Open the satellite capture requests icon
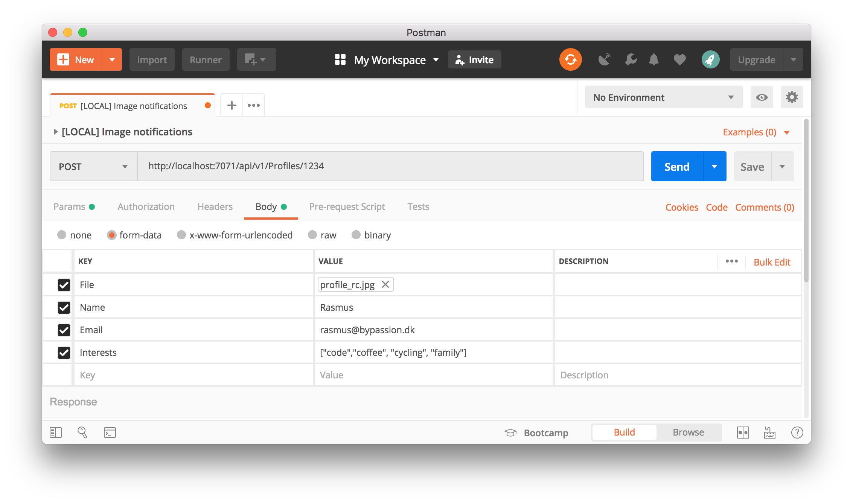The height and width of the screenshot is (504, 853). pos(604,59)
